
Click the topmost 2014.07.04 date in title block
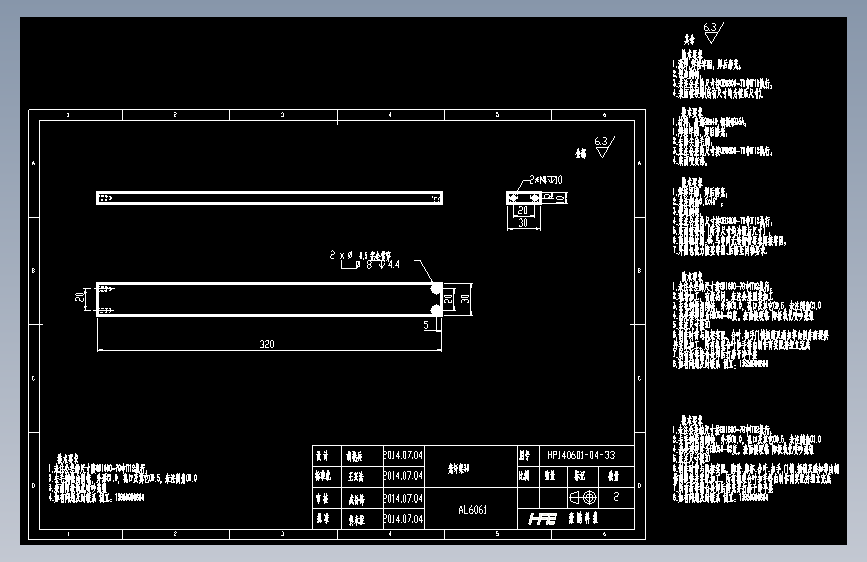pyautogui.click(x=403, y=455)
